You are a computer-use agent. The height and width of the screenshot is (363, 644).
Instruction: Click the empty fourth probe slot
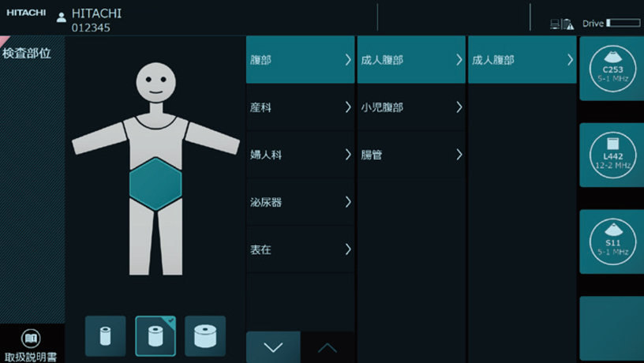[612, 328]
